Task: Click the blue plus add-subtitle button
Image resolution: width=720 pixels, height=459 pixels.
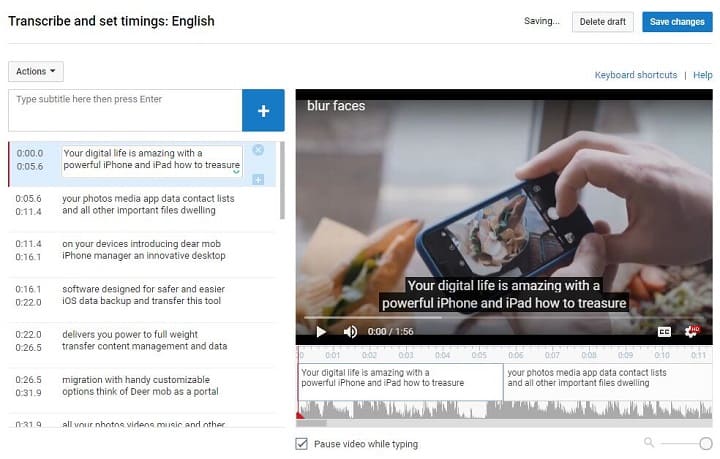Action: pos(263,111)
